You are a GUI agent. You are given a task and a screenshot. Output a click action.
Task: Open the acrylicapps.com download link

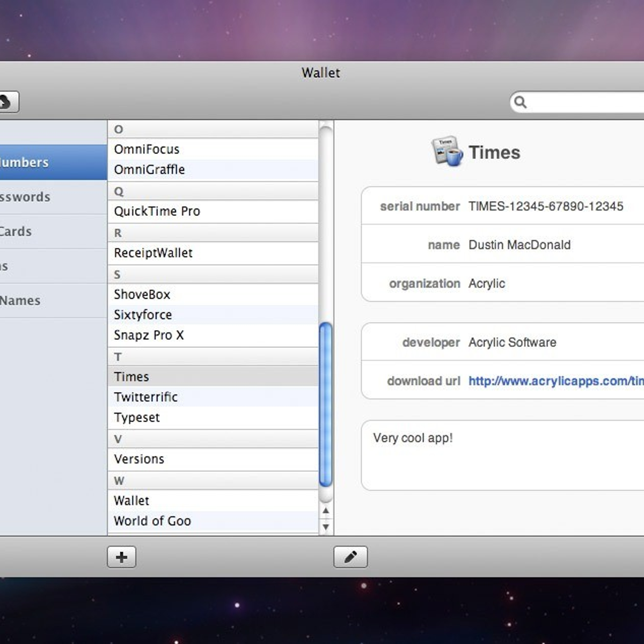coord(555,381)
